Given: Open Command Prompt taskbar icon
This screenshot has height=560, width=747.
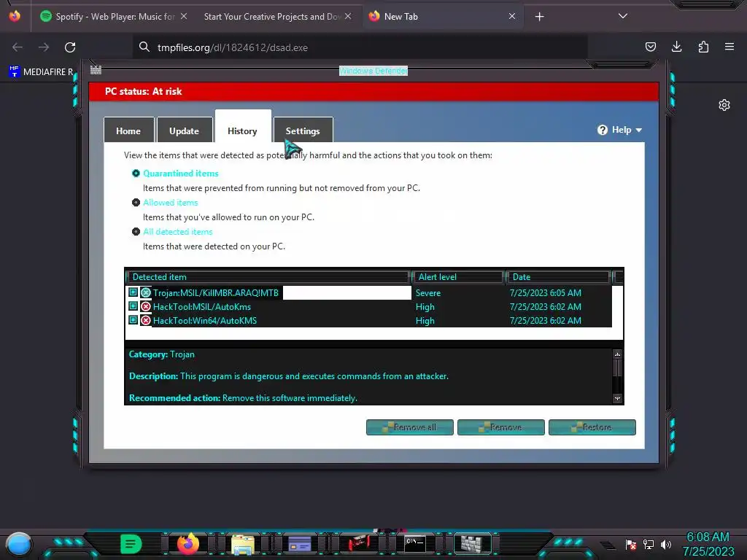Looking at the screenshot, I should pos(414,543).
